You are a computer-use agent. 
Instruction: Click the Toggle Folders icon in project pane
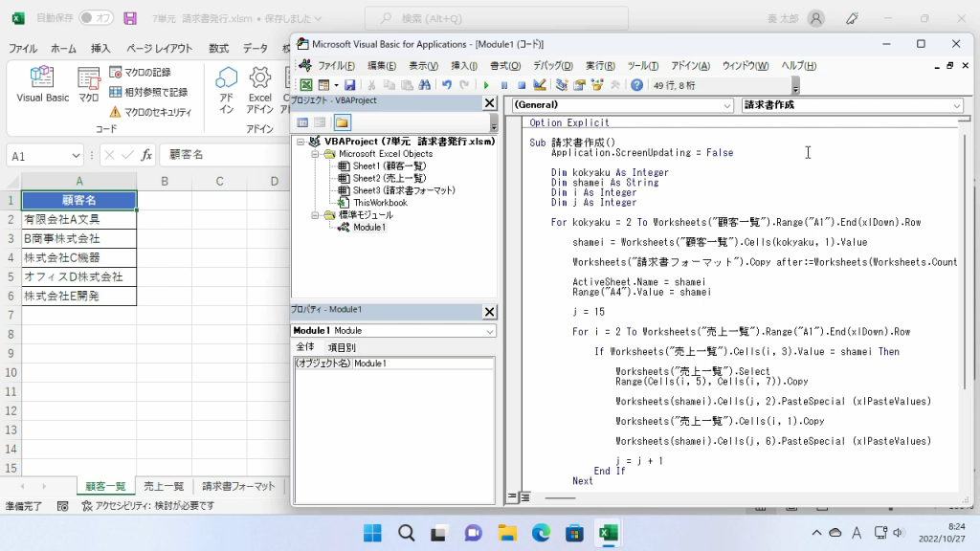pos(342,122)
